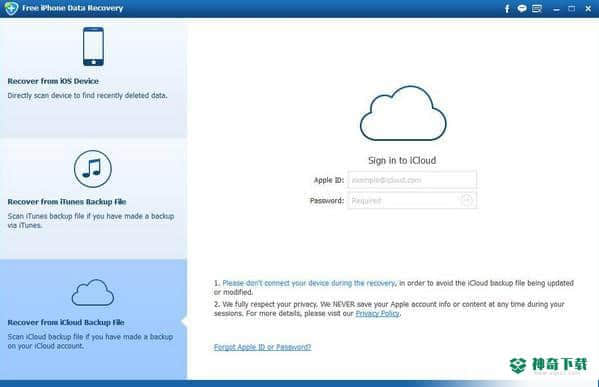Switch to Recover from iOS Device tab
This screenshot has width=599, height=387.
93,79
